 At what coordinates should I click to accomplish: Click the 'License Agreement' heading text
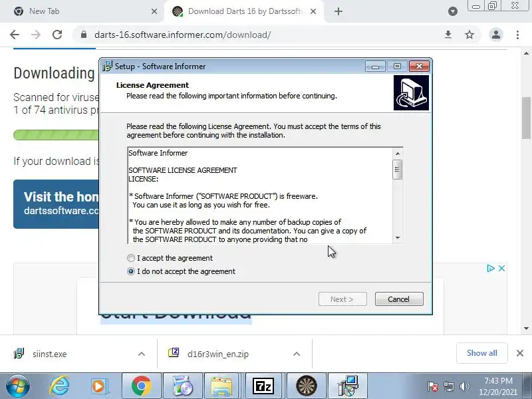152,85
